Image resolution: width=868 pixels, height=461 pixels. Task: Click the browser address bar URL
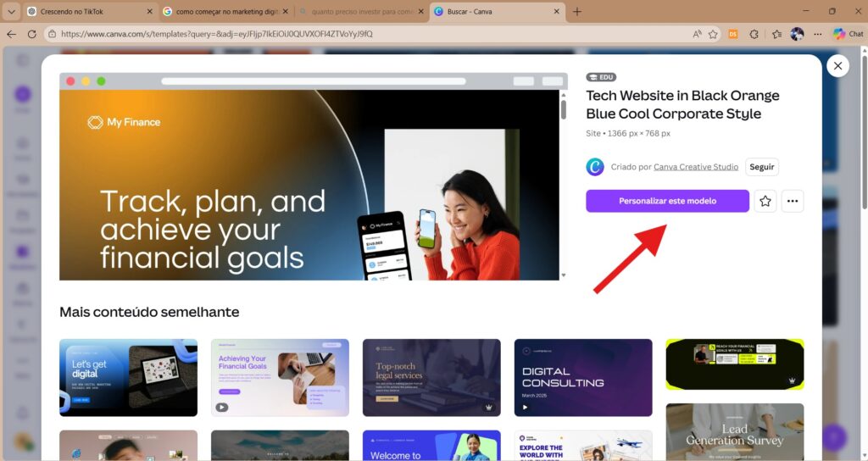coord(216,34)
